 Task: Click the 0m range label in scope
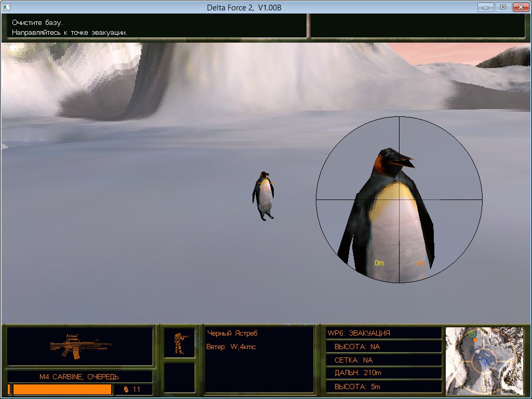[x=379, y=263]
